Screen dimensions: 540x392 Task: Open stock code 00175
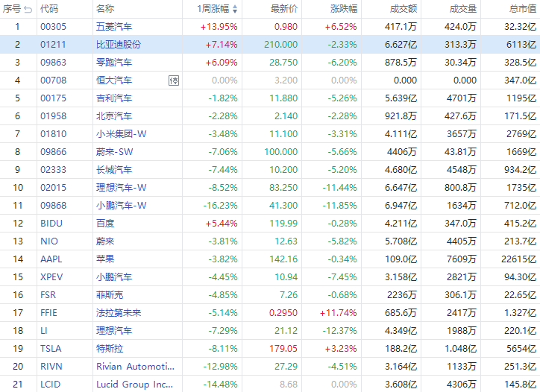[54, 98]
